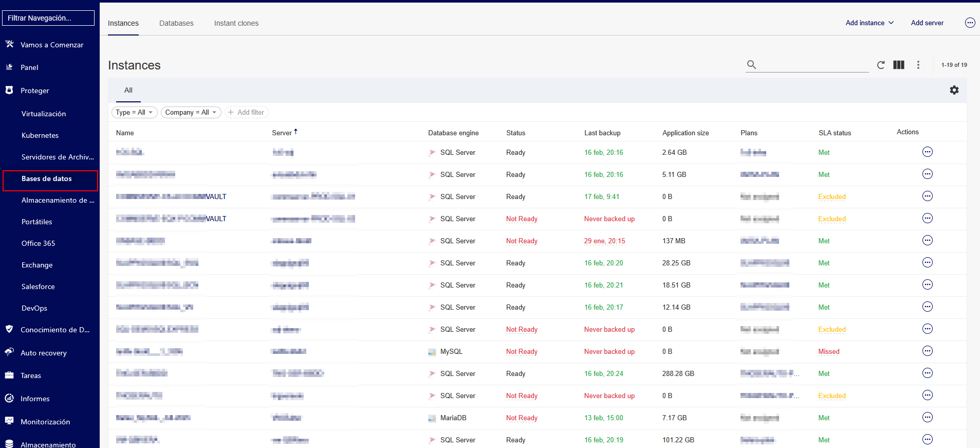The height and width of the screenshot is (448, 980).
Task: Click the Filtrar Navegación input field
Action: [x=48, y=18]
